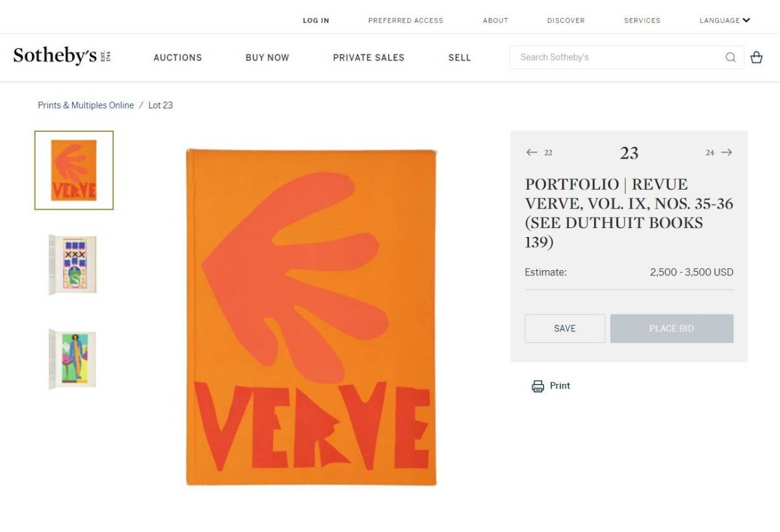Go to next lot 24 arrow

(x=726, y=153)
